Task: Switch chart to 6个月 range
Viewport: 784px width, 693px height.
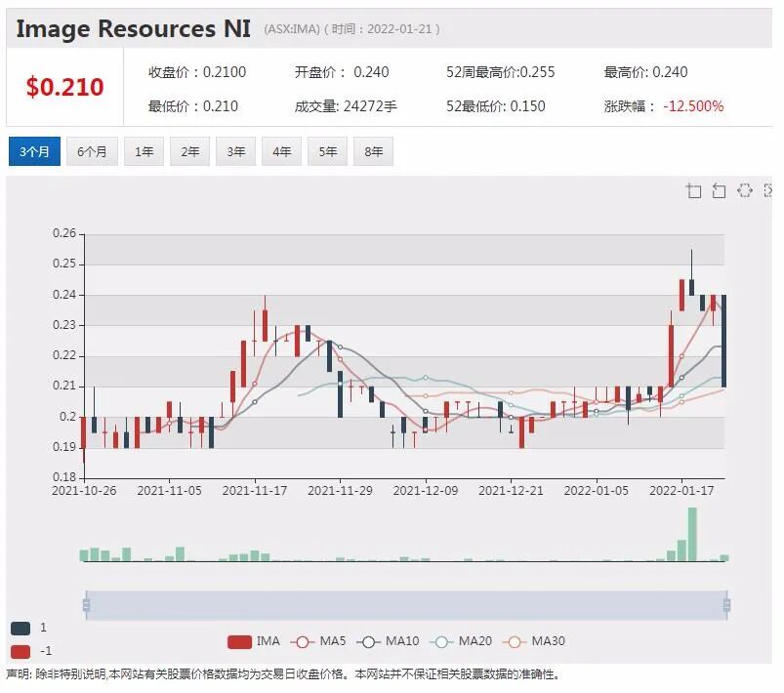Action: tap(92, 151)
